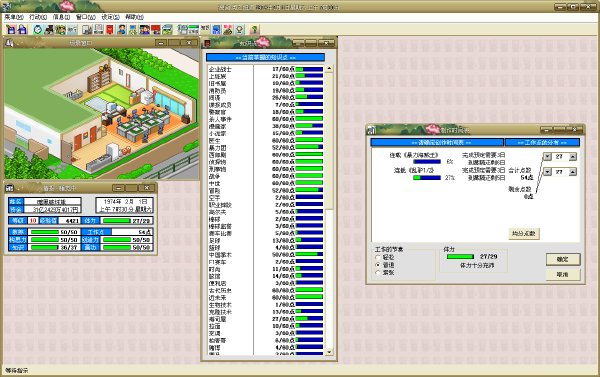Open the 行动(K) menu
600x377 pixels.
point(38,17)
